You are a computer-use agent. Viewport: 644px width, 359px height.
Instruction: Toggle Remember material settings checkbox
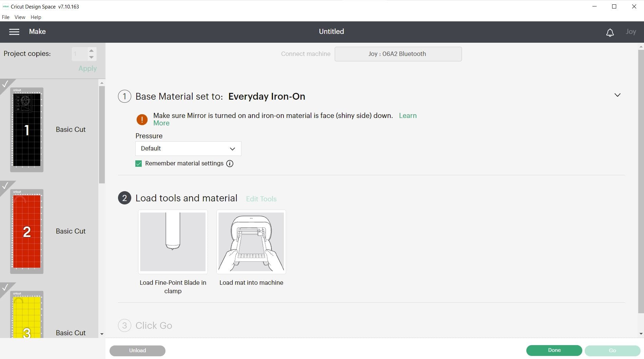(x=138, y=164)
